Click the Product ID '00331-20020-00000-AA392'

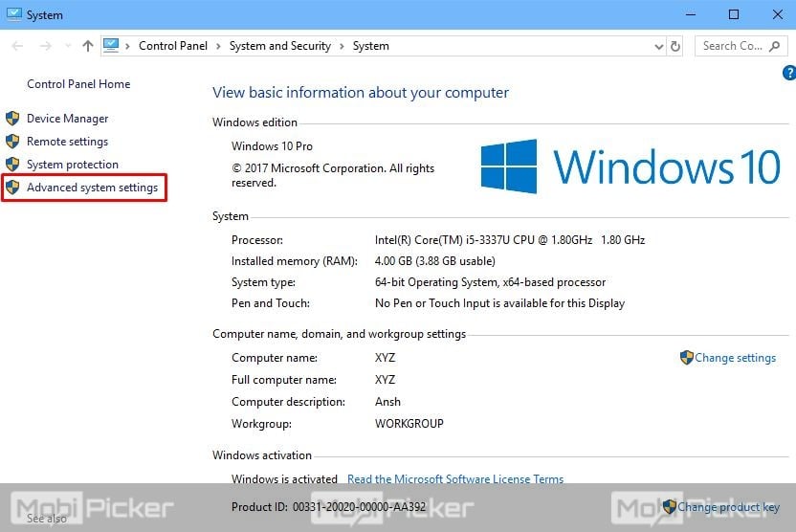pyautogui.click(x=360, y=506)
